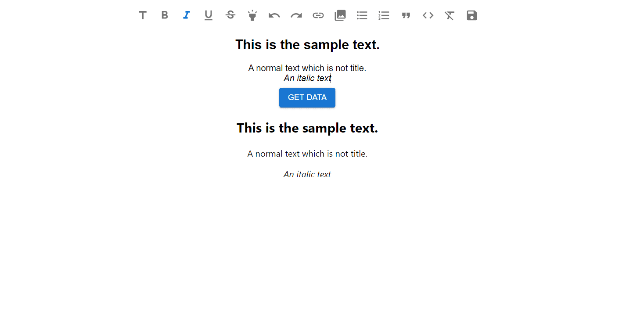Insert a hyperlink with link icon

pyautogui.click(x=318, y=15)
